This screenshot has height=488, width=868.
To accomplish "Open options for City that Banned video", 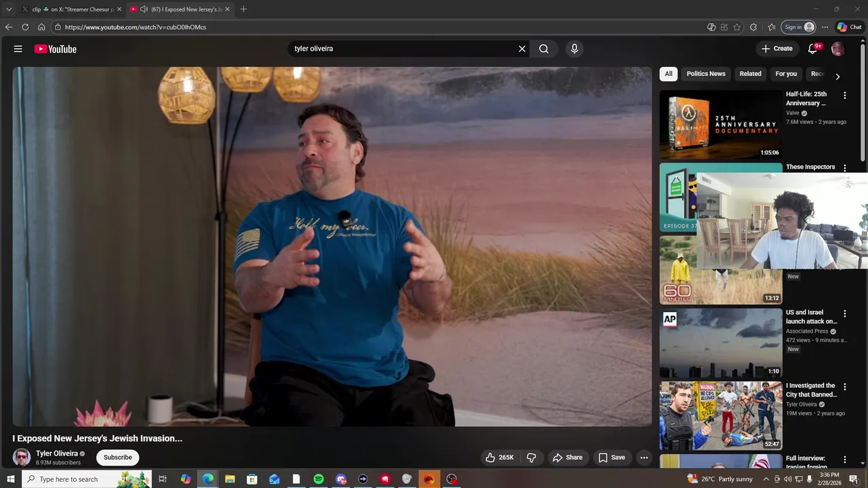I will click(x=844, y=387).
